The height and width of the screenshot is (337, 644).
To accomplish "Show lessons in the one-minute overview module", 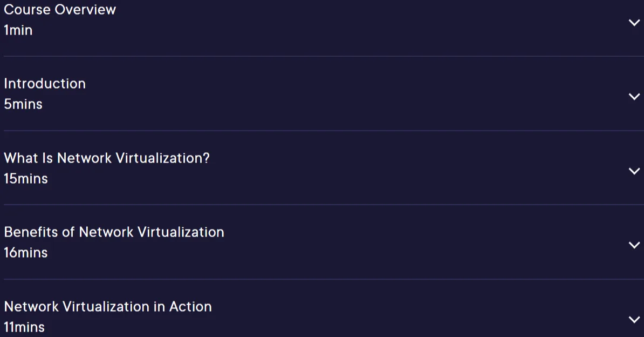I will [634, 23].
